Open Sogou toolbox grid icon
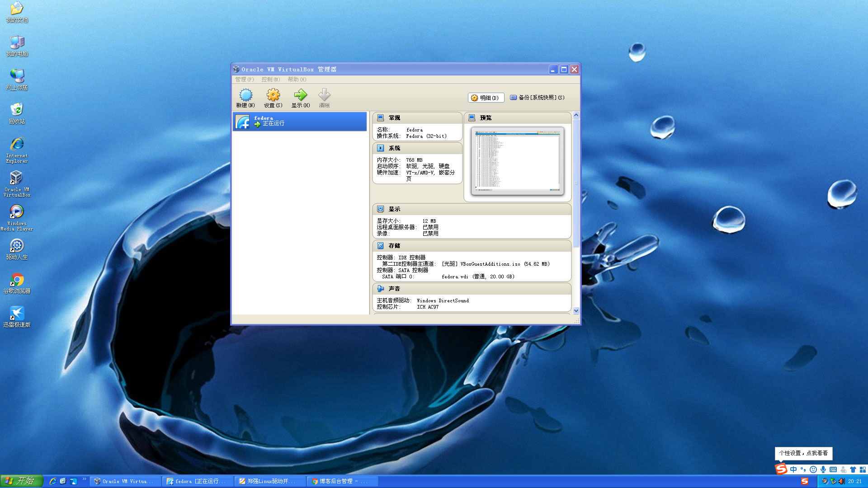The width and height of the screenshot is (868, 488). click(863, 470)
